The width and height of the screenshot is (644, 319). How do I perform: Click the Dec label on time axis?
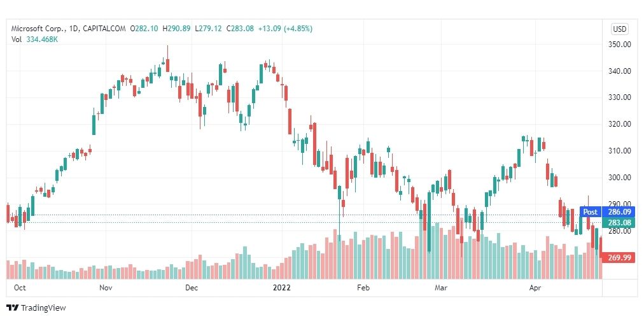click(192, 288)
